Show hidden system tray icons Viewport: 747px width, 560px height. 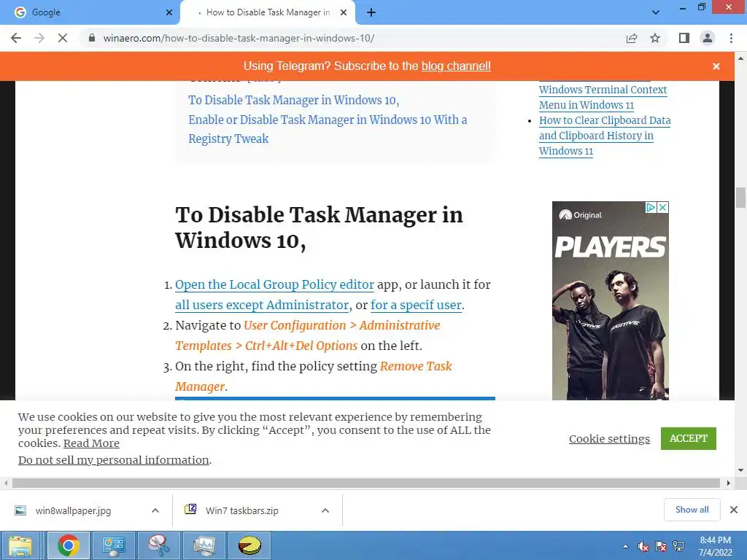tap(625, 546)
